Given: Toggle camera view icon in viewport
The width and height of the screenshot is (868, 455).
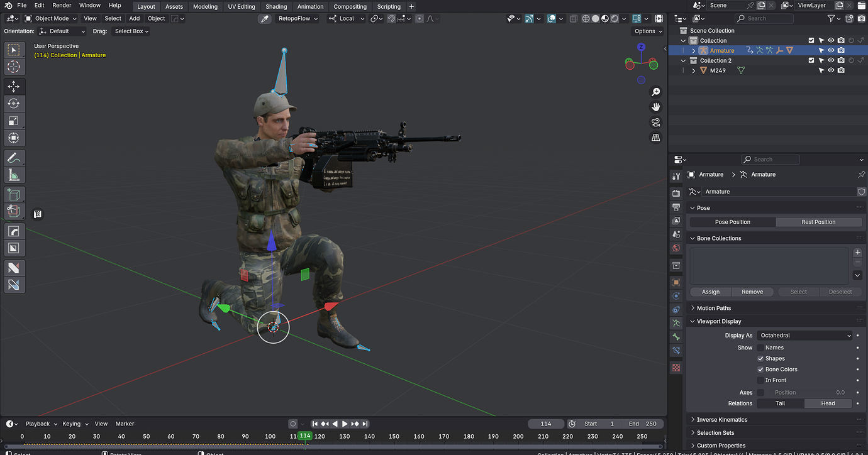Looking at the screenshot, I should point(655,123).
